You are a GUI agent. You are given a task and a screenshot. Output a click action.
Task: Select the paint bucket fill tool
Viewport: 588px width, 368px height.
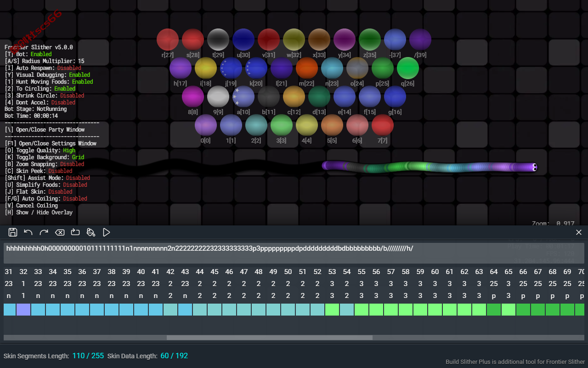91,232
